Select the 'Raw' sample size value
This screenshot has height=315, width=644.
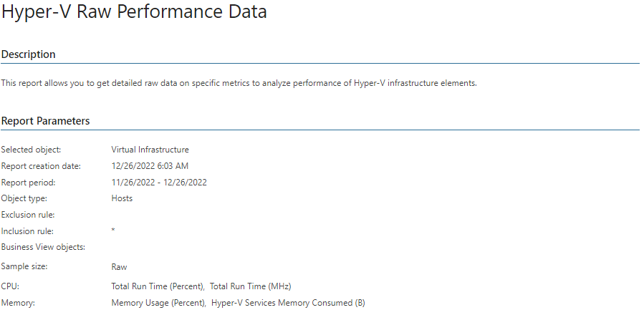(119, 267)
